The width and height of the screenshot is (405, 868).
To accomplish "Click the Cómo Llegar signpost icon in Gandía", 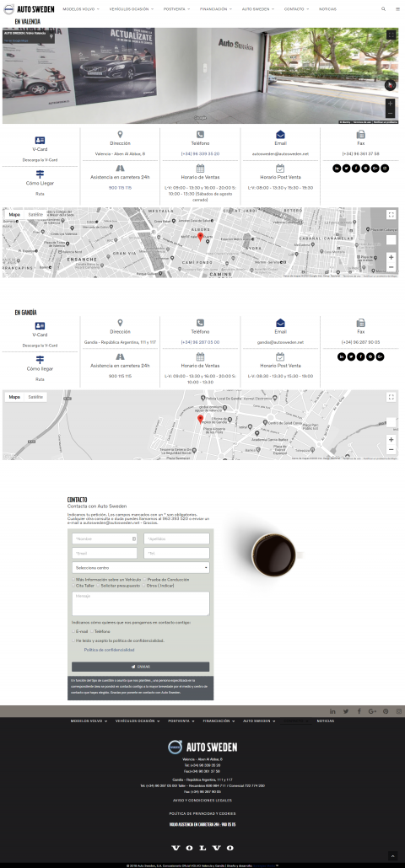I will pos(40,360).
